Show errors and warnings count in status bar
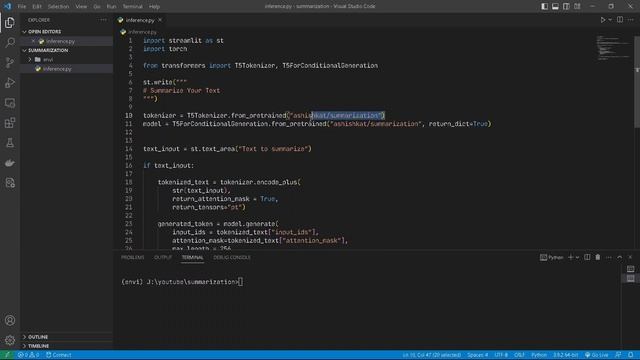640x360 pixels. [28, 355]
